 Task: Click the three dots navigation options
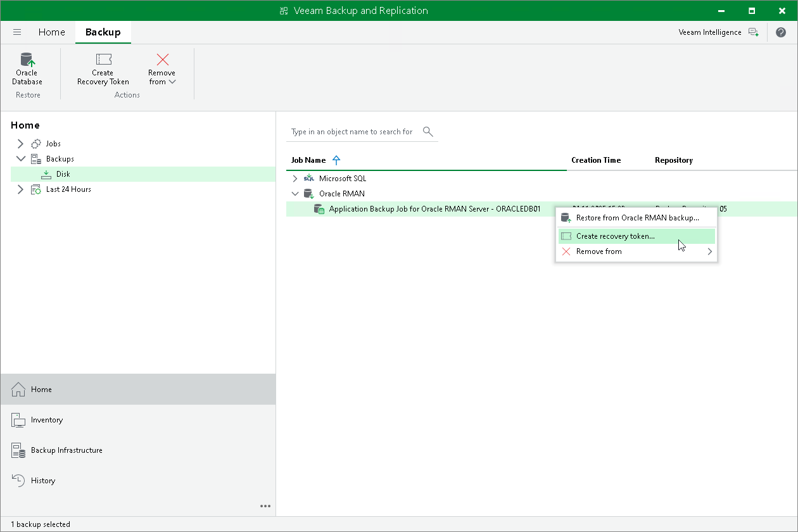coord(265,506)
